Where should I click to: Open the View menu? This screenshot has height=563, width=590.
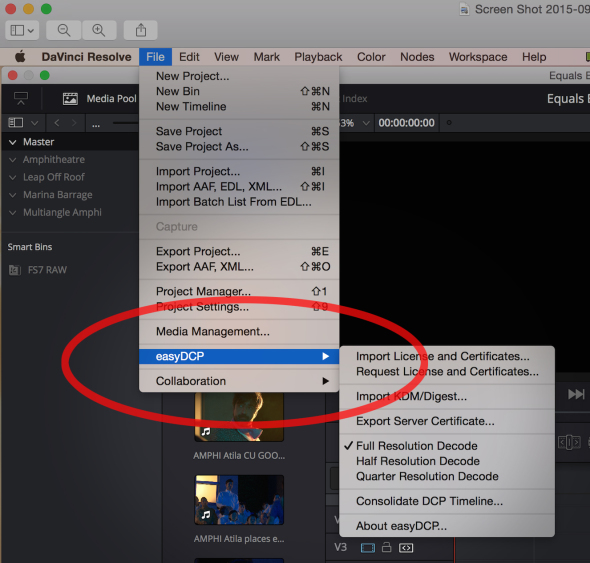pos(226,57)
